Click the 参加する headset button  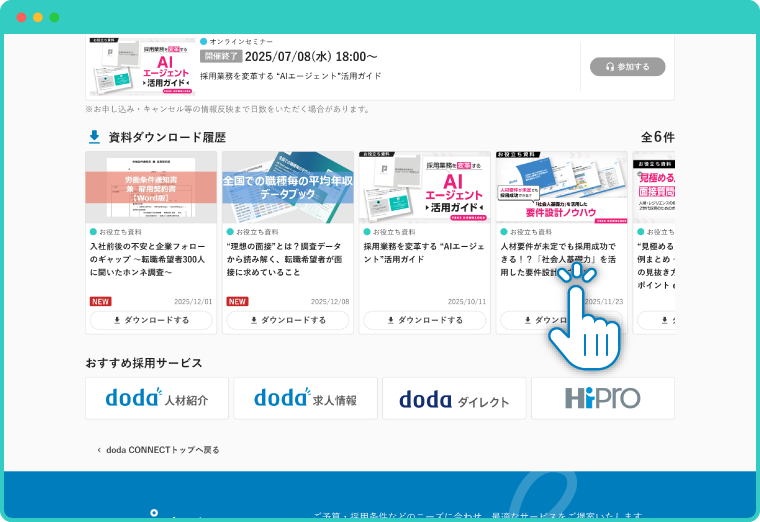pyautogui.click(x=627, y=67)
